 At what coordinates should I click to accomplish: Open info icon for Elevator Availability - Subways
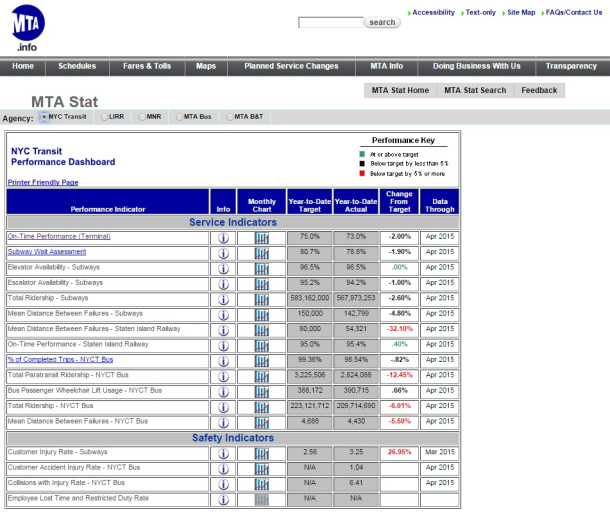223,269
